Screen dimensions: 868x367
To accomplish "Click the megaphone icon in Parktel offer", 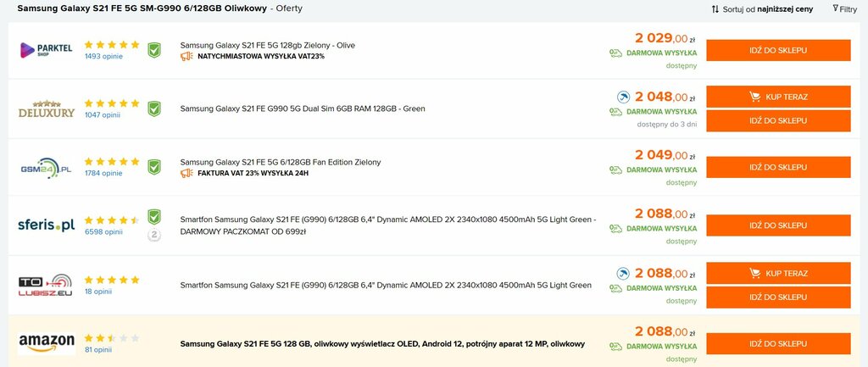I will [x=186, y=56].
